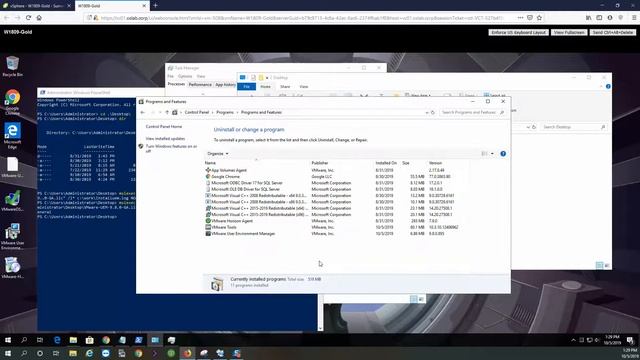This screenshot has height=360, width=640.
Task: Switch to Performance tab in Task Manager
Action: click(x=200, y=84)
